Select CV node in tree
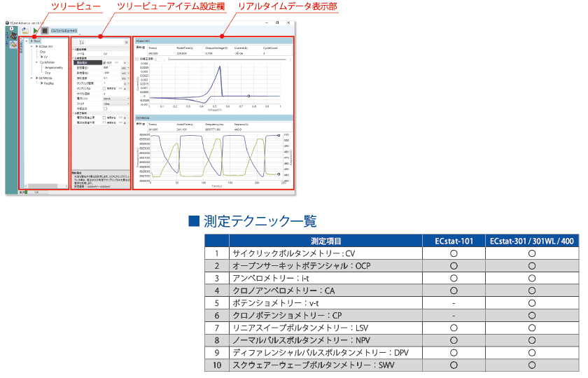588x378 pixels. pos(44,57)
